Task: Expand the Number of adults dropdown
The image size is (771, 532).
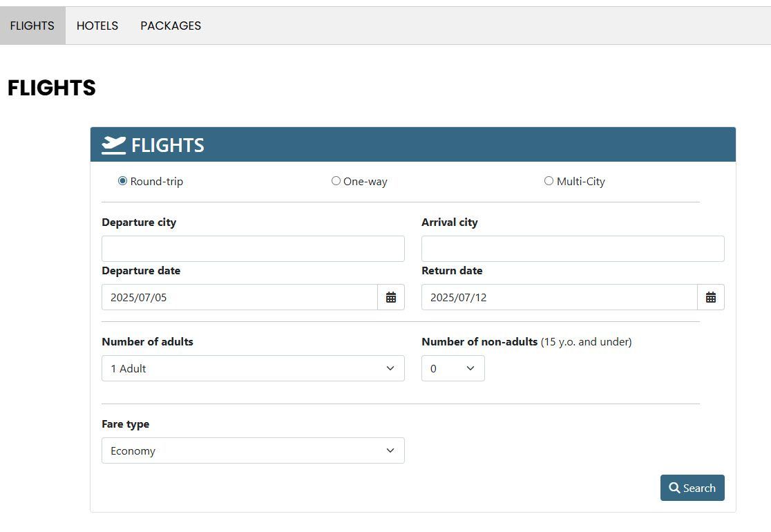Action: 253,368
